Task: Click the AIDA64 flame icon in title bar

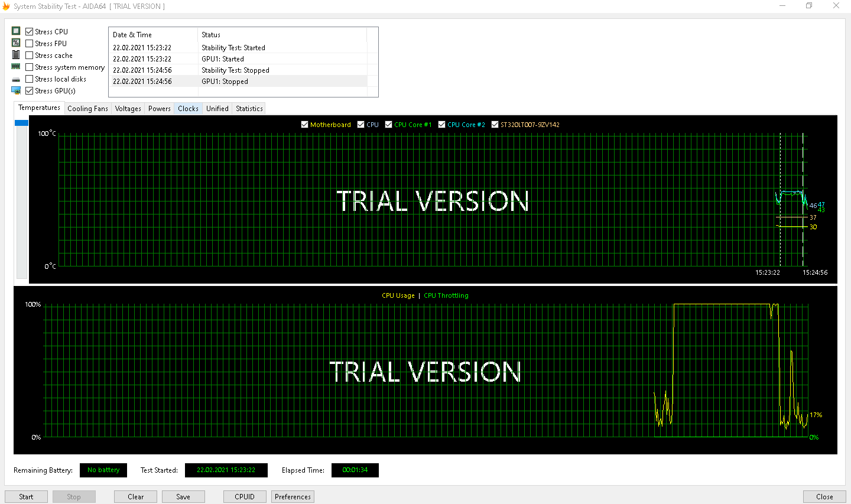Action: (7, 6)
